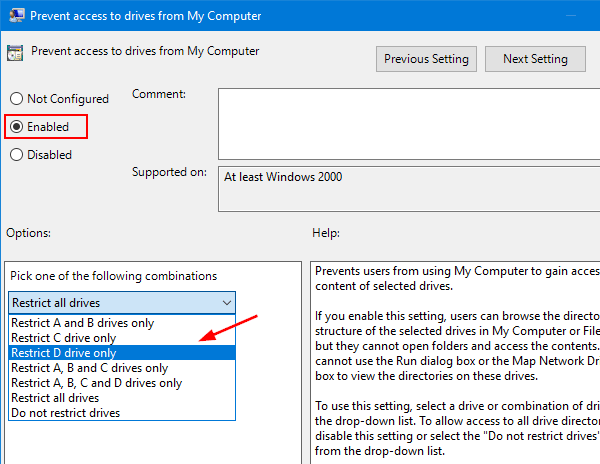Choose the Enabled radio button
This screenshot has height=464, width=600.
pos(15,127)
